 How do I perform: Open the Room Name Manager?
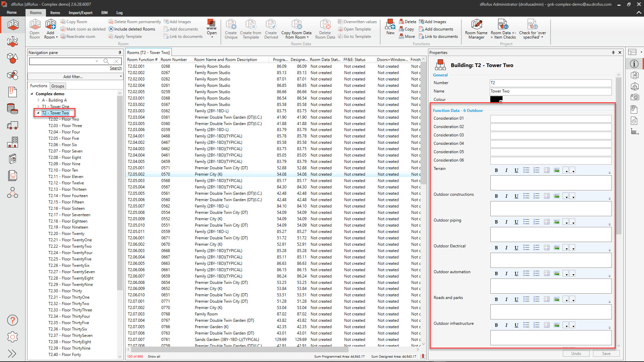click(476, 25)
